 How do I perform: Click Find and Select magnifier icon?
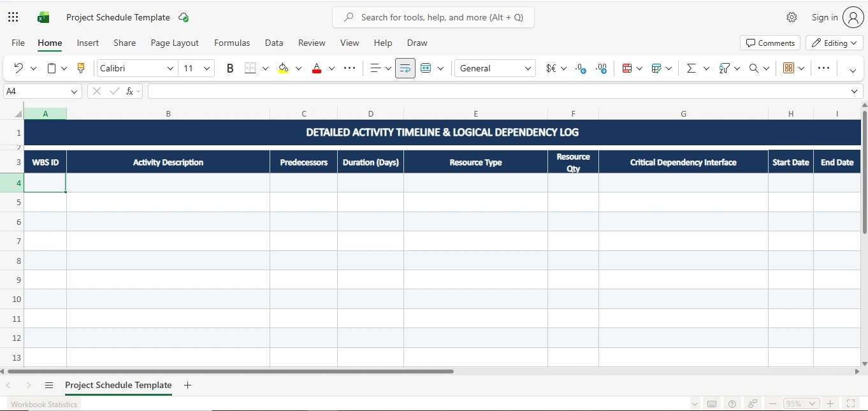[754, 68]
